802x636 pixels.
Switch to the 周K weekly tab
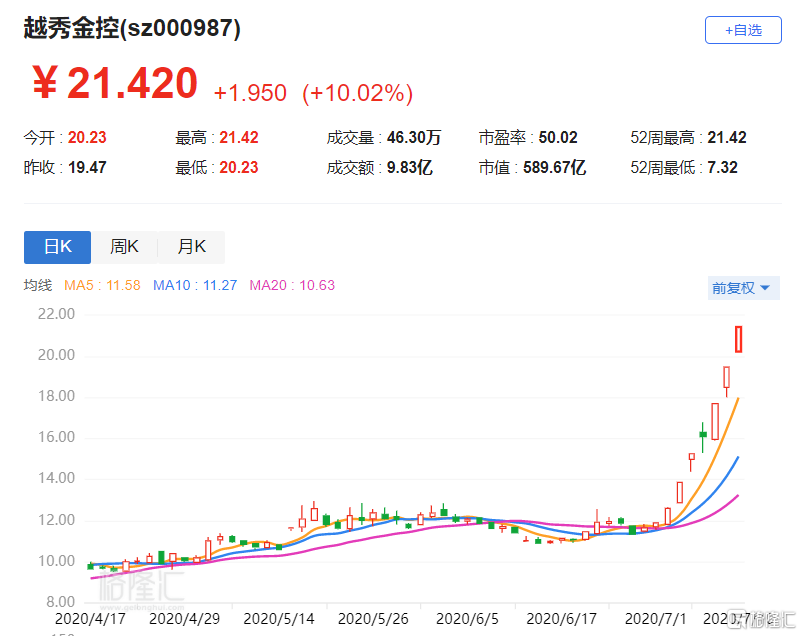(124, 247)
